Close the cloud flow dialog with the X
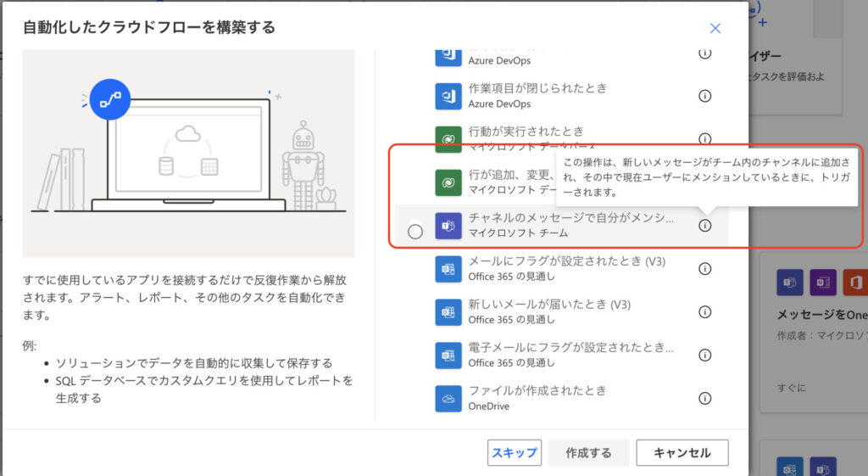Screen dimensions: 868x476 (x=715, y=28)
